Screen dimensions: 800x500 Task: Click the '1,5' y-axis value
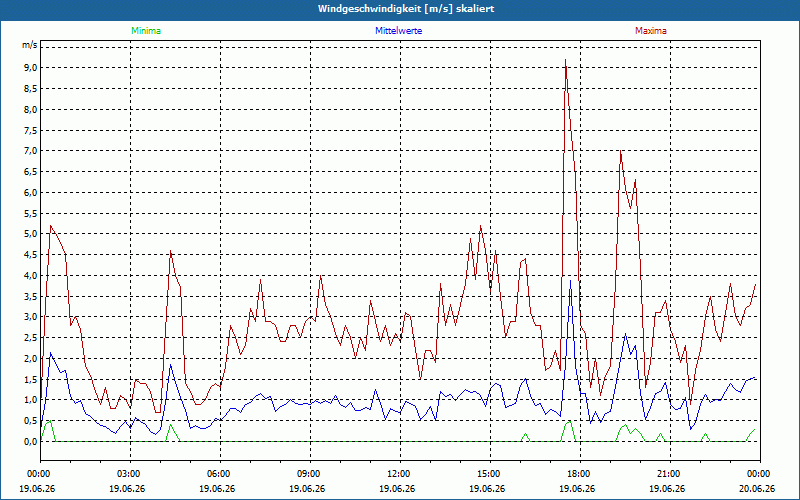pyautogui.click(x=31, y=380)
